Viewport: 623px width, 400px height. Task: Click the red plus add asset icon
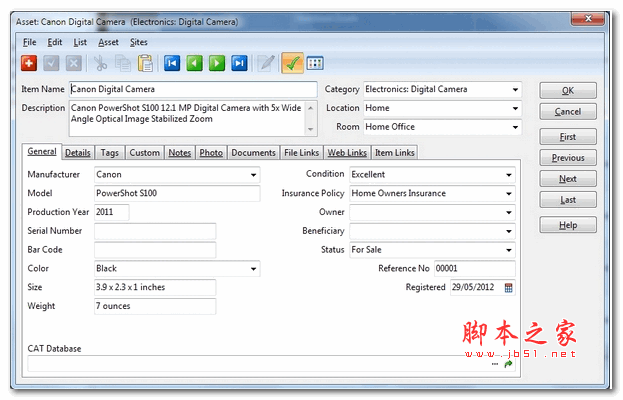click(29, 63)
